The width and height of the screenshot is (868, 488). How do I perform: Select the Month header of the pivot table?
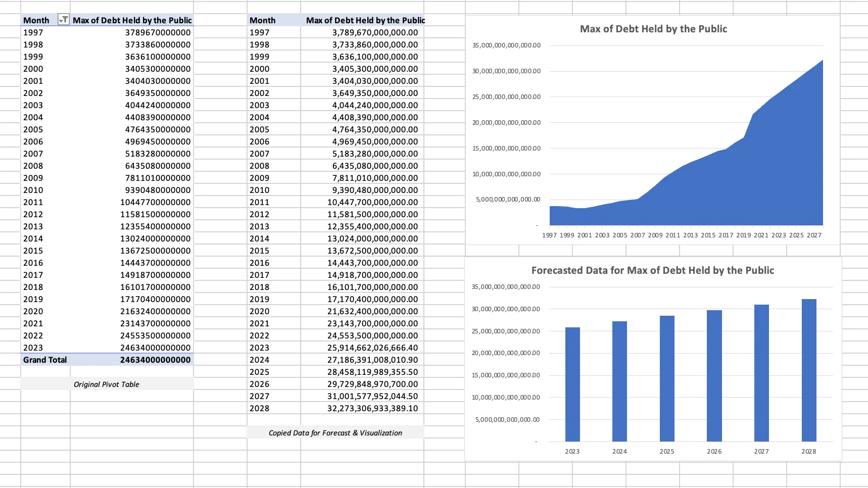click(x=34, y=20)
